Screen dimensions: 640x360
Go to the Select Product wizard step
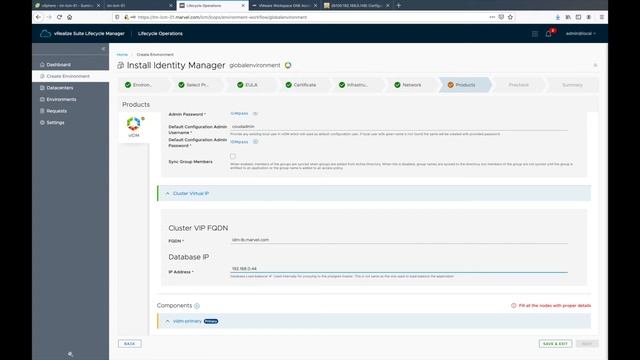197,85
